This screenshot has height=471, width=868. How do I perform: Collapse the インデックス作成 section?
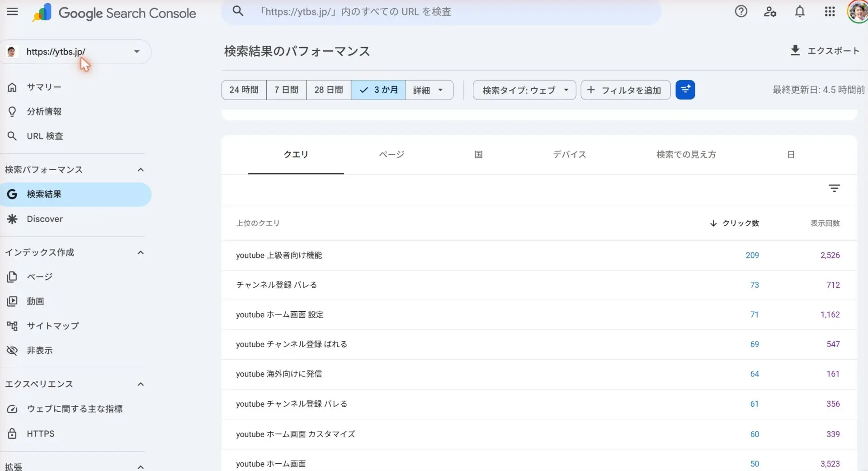click(141, 252)
